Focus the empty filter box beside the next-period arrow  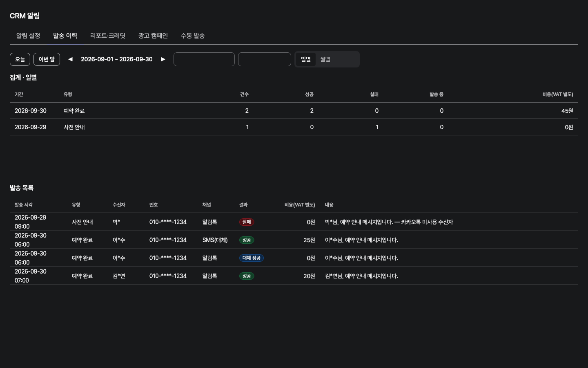(204, 59)
